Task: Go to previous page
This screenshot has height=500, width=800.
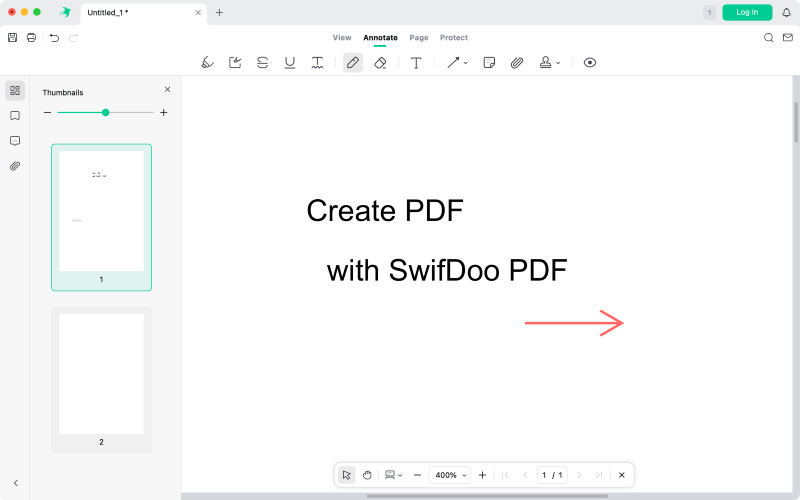Action: click(x=525, y=475)
